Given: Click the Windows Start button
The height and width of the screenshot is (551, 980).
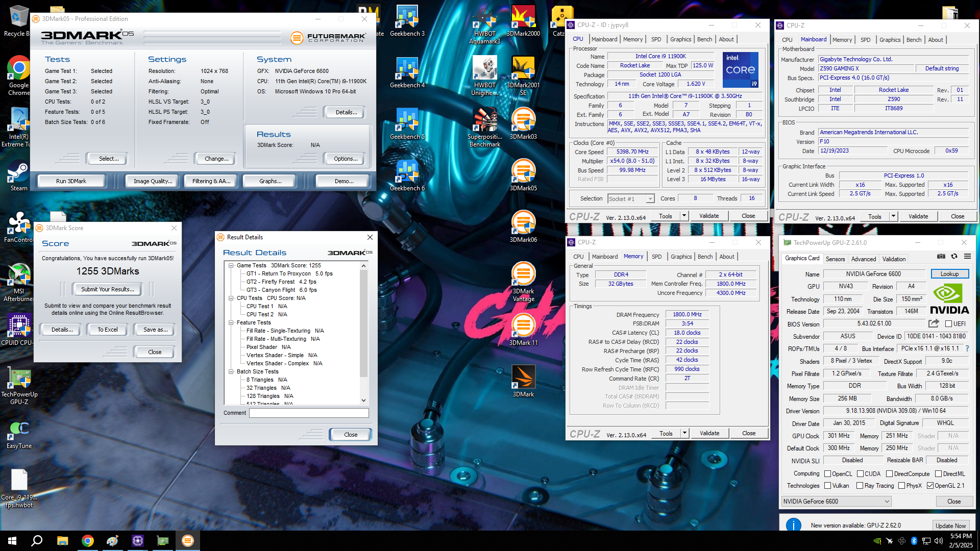Looking at the screenshot, I should (x=12, y=541).
